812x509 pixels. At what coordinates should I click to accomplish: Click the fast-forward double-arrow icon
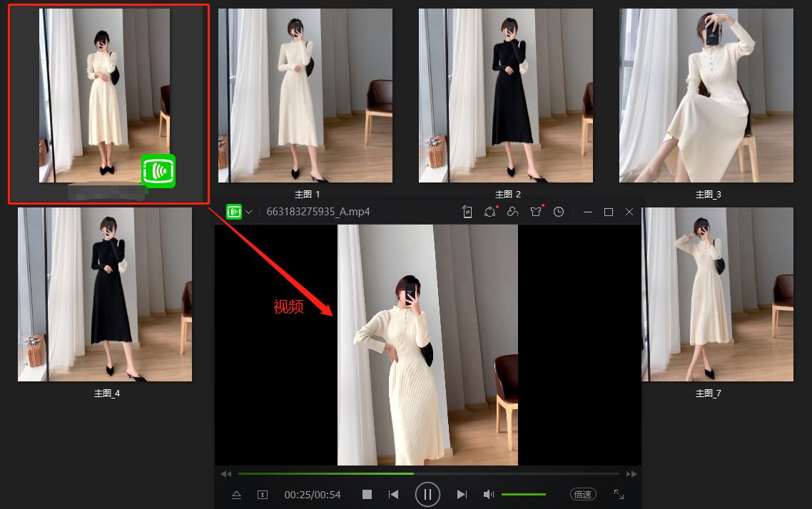coord(631,474)
